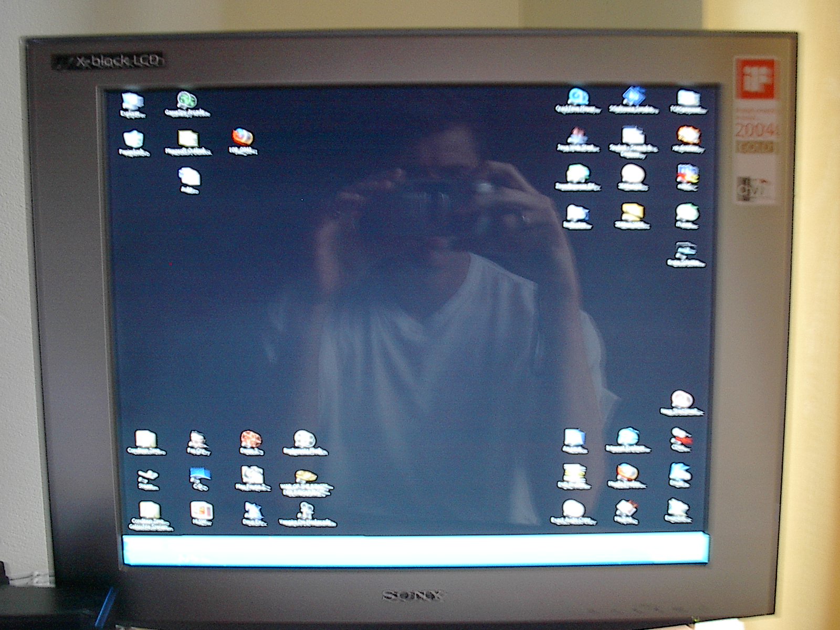
Task: Open the white icon with red arrow, lower-right
Action: [681, 437]
